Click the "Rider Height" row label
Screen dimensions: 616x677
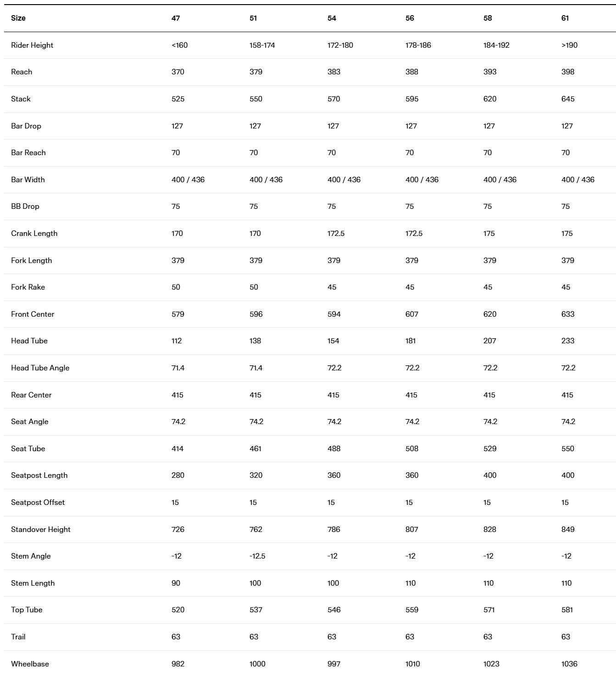pos(32,45)
